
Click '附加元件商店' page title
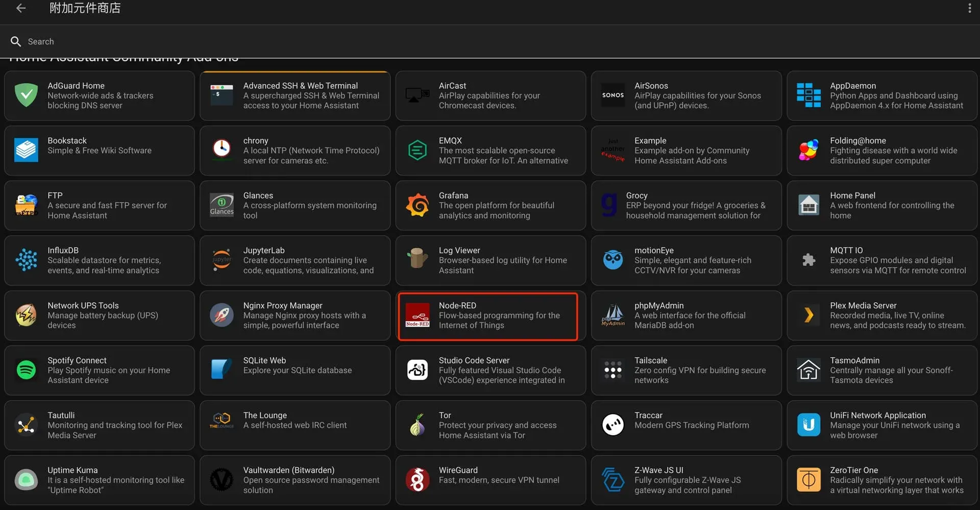pos(85,8)
